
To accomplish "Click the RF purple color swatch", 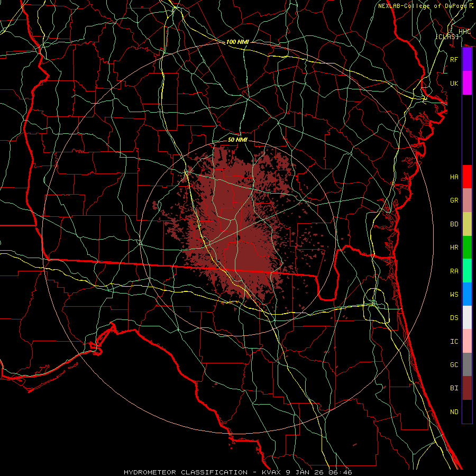I will 467,59.
